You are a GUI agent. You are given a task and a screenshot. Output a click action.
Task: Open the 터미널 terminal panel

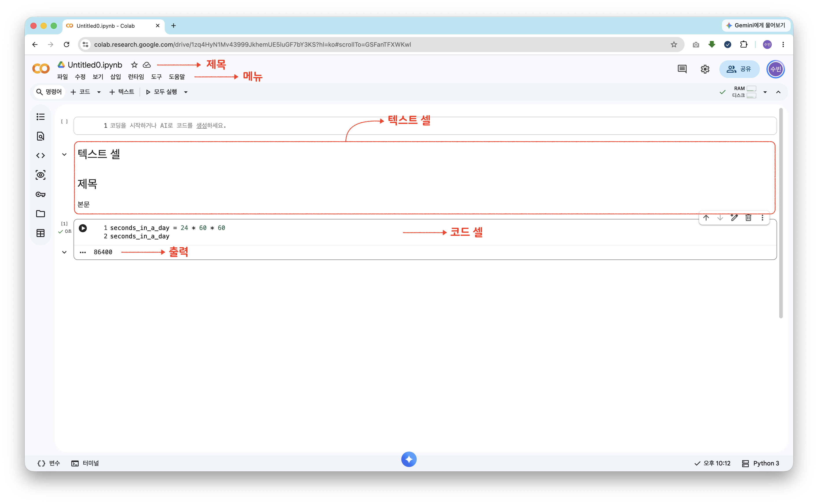point(85,463)
